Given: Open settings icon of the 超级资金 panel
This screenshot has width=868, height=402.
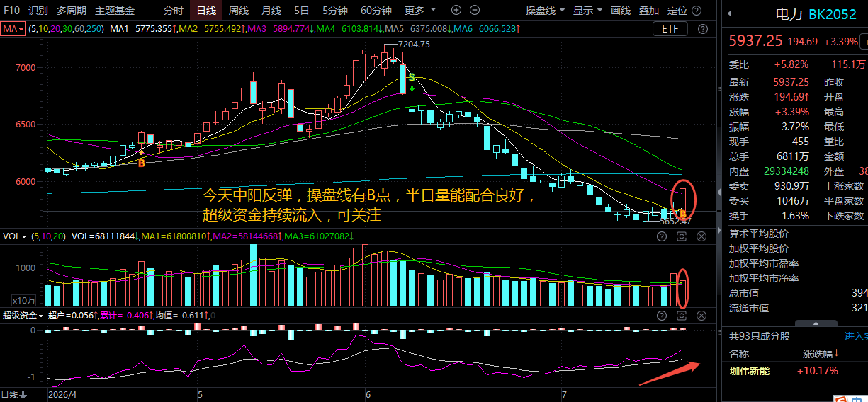Looking at the screenshot, I should click(x=682, y=315).
